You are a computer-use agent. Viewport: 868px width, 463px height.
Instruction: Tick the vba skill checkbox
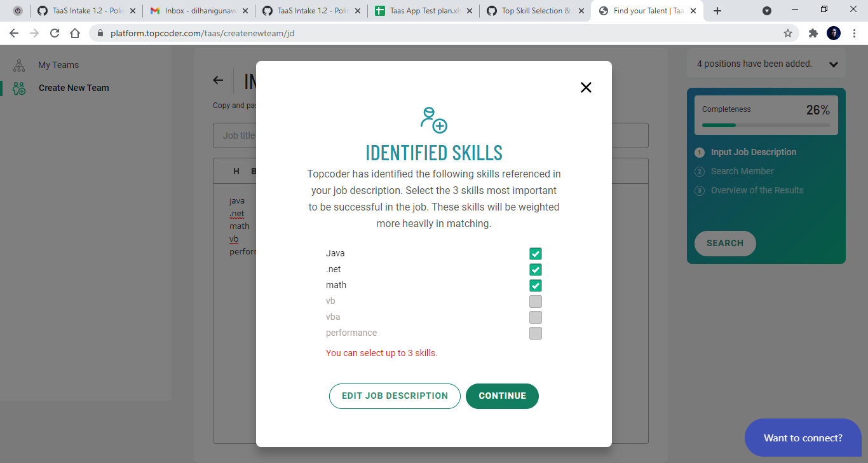(x=536, y=317)
